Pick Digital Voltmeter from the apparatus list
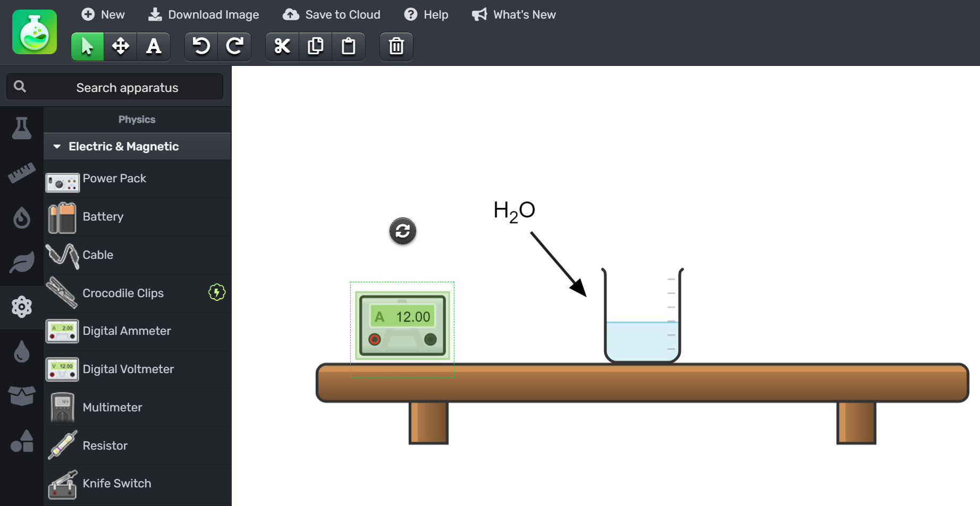Viewport: 980px width, 506px height. (128, 369)
